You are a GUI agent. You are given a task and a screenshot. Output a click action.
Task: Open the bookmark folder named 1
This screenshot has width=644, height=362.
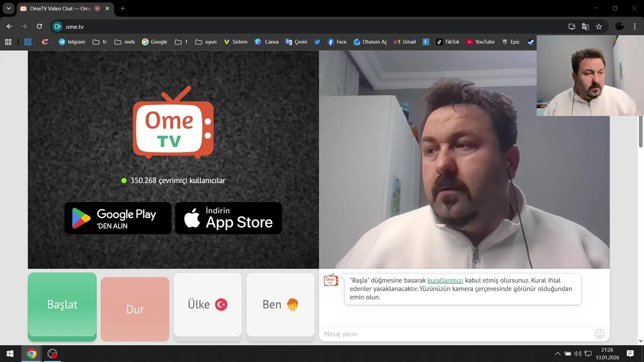[181, 42]
